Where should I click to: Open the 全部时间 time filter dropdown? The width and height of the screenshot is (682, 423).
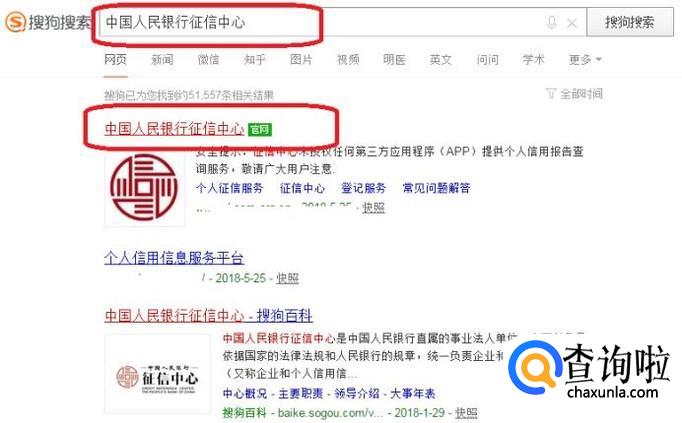[x=574, y=93]
